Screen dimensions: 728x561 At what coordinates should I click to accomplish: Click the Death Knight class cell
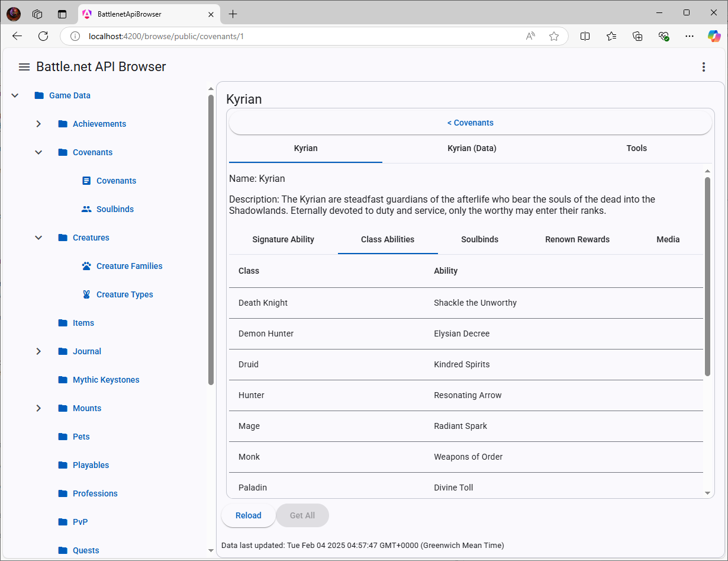(263, 303)
